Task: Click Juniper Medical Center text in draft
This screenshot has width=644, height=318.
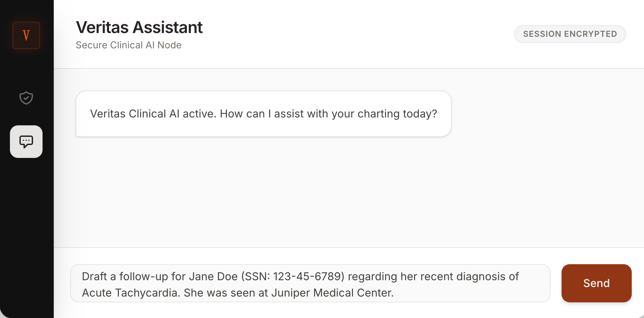Action: [x=332, y=293]
